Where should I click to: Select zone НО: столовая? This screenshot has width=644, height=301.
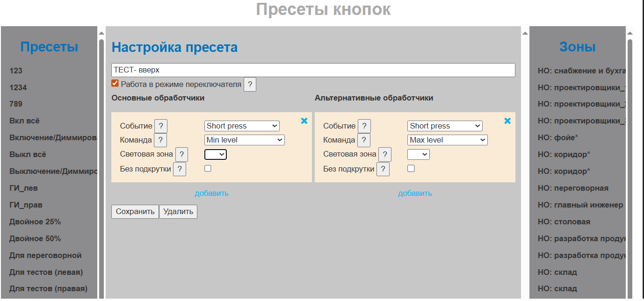[564, 222]
